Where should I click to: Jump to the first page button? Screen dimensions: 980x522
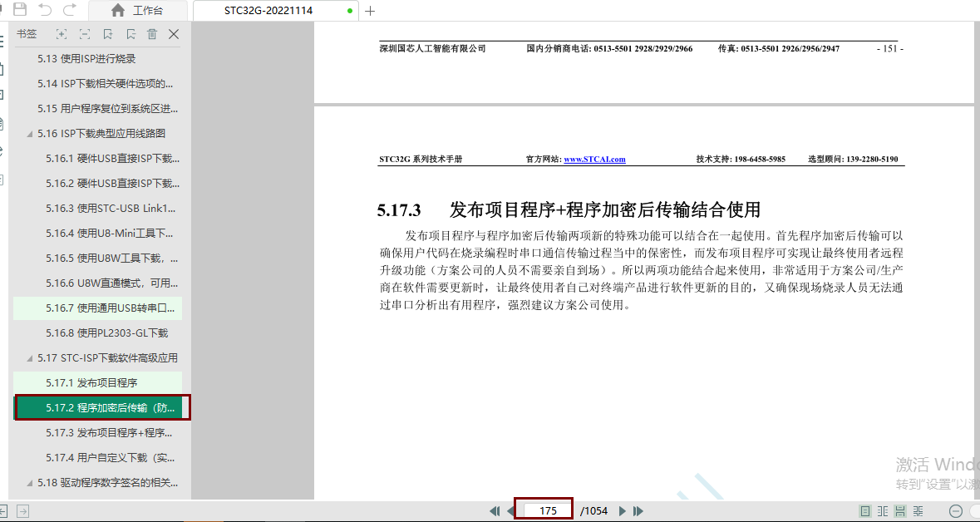pos(495,511)
